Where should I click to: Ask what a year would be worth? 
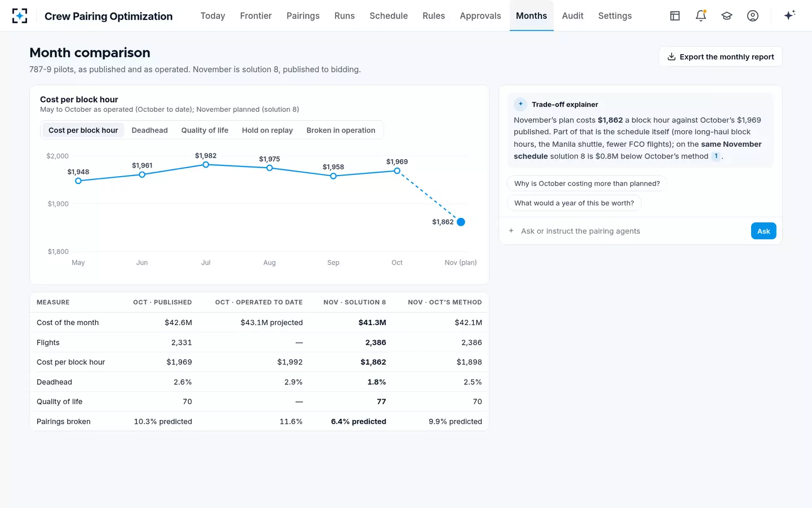[x=574, y=203]
